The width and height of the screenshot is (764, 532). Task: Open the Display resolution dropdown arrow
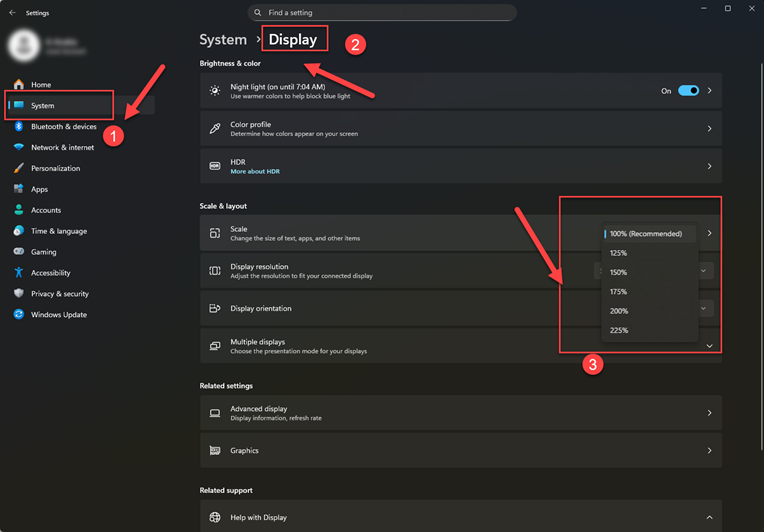[x=703, y=271]
